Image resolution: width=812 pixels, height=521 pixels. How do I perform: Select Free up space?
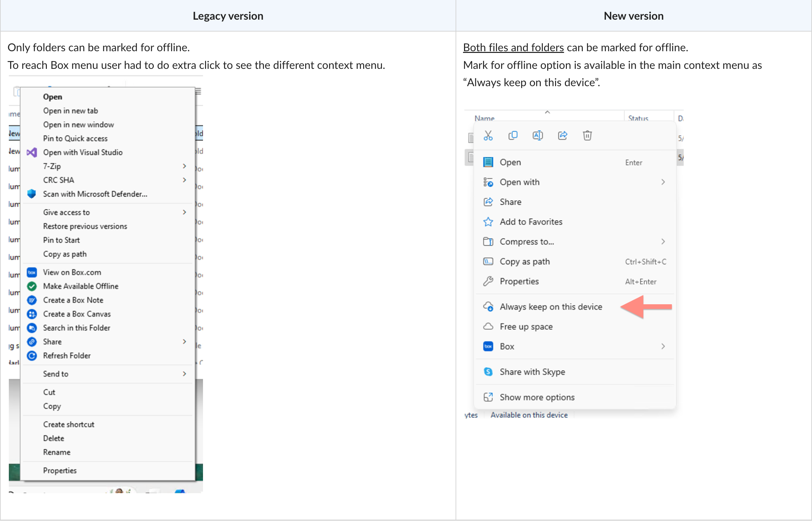(526, 326)
